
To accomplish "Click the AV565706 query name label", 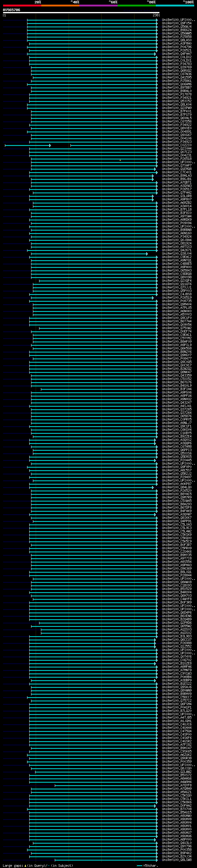I will click(x=11, y=10).
